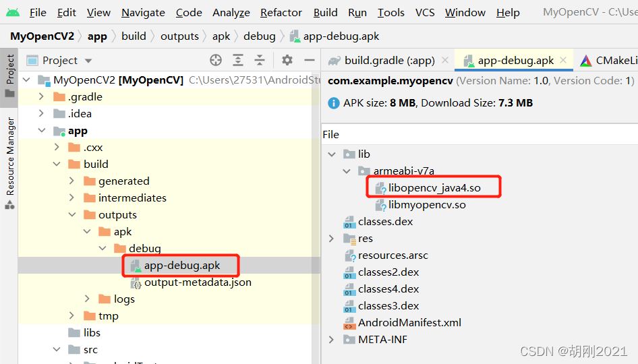Collapse the outputs folder
Image resolution: width=638 pixels, height=364 pixels.
coord(72,214)
